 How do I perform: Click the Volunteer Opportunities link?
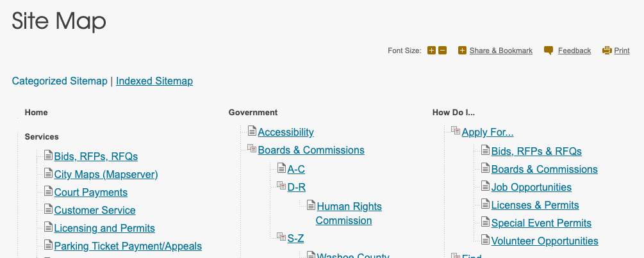tap(545, 241)
